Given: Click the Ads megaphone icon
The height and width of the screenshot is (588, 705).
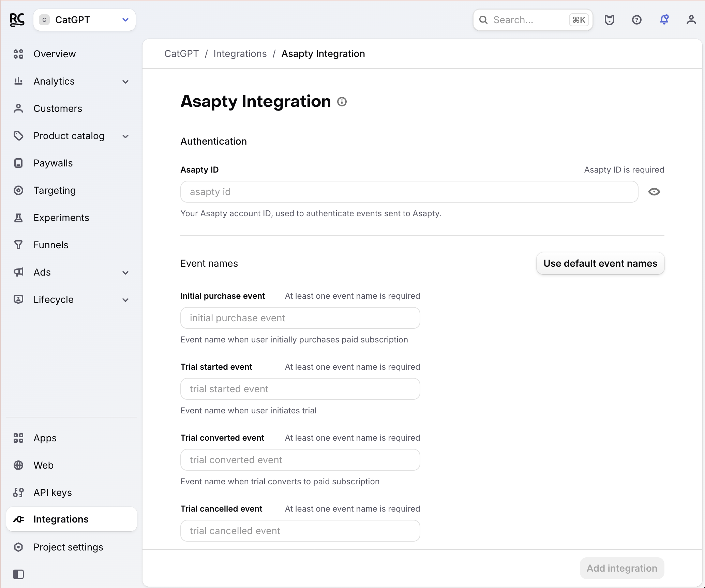Looking at the screenshot, I should 18,272.
